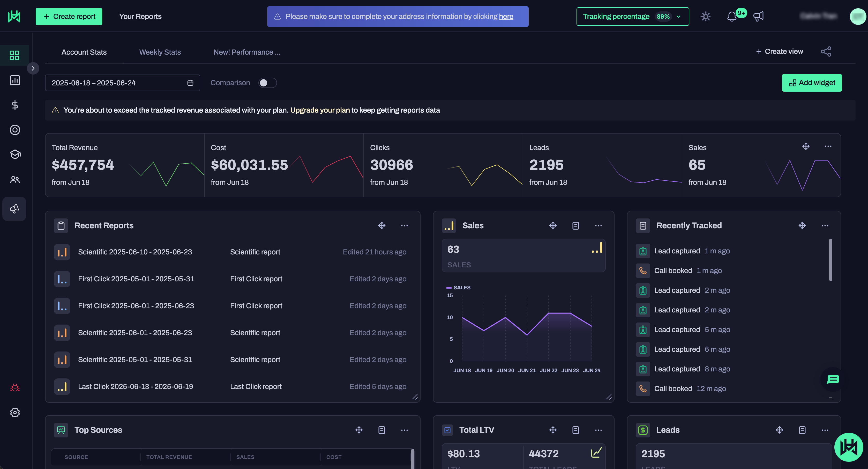Click the graduation cap sidebar icon
The width and height of the screenshot is (868, 469).
coord(15,155)
